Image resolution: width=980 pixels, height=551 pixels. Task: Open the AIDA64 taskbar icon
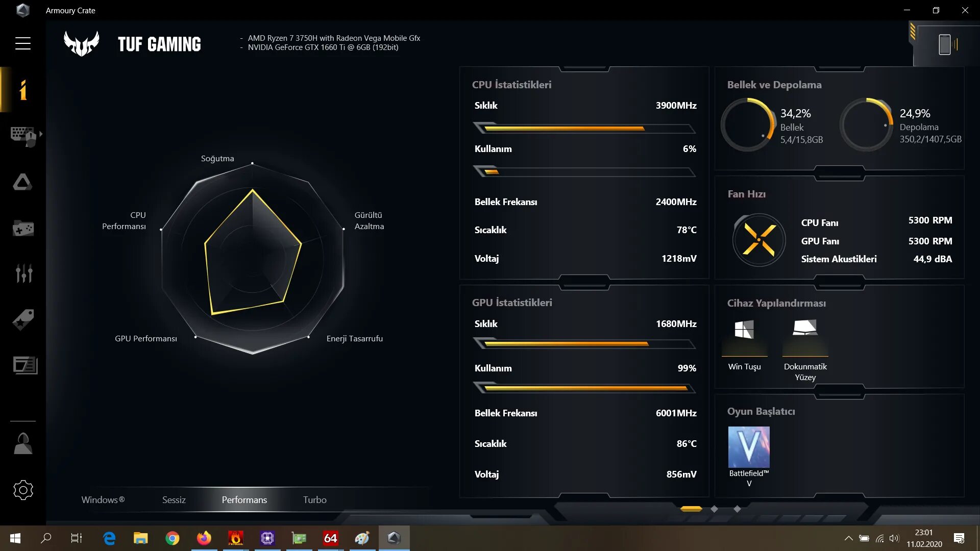point(331,538)
